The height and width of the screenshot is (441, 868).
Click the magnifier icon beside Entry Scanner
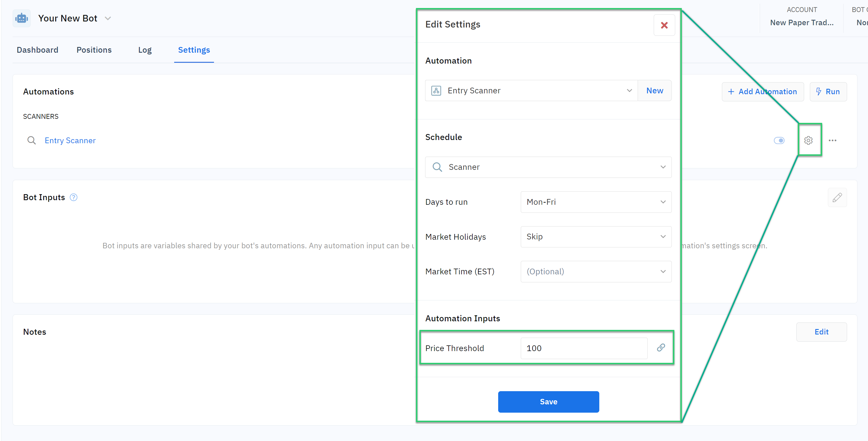point(32,140)
